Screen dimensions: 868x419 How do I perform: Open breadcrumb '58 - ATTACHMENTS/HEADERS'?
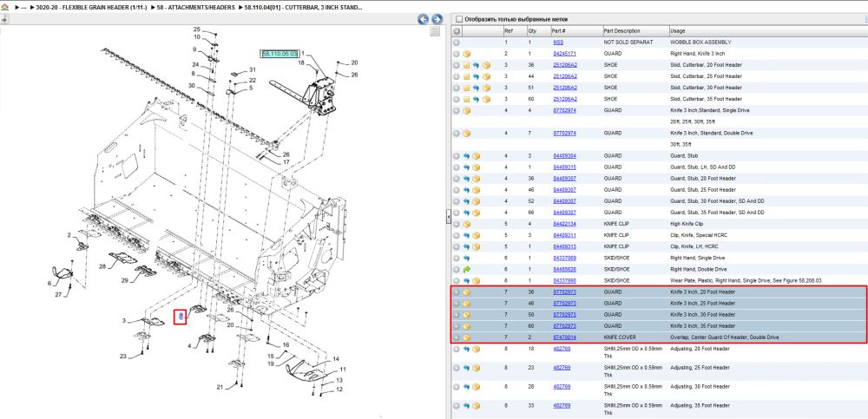[197, 8]
